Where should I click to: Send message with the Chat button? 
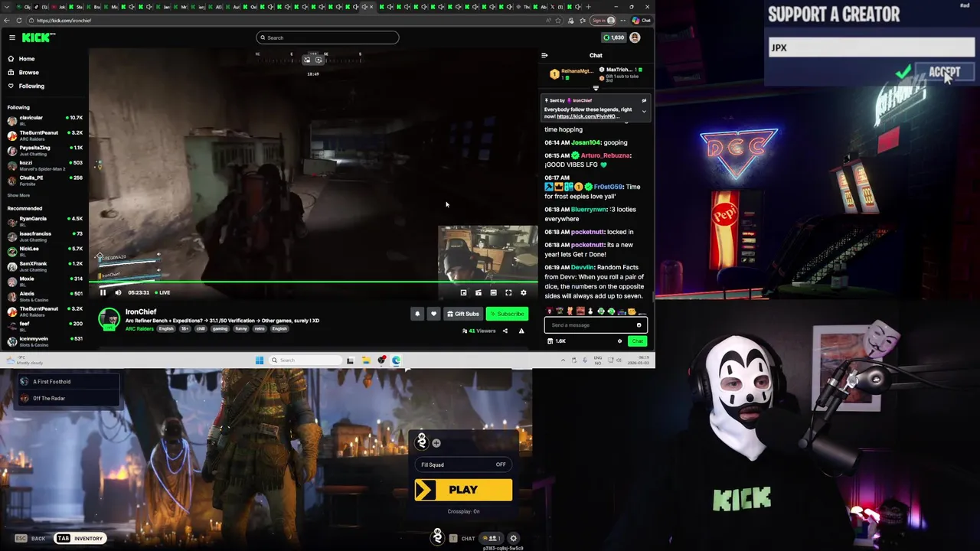tap(638, 341)
